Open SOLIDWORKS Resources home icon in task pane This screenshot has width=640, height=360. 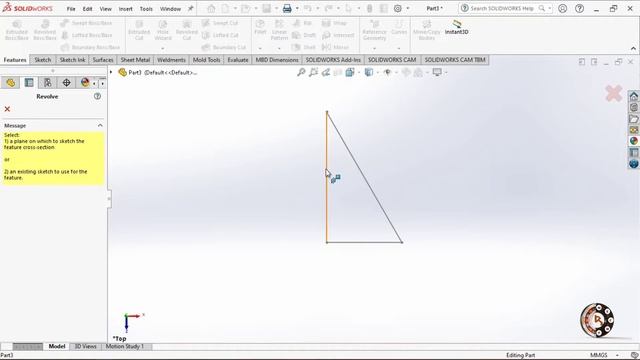tap(633, 96)
